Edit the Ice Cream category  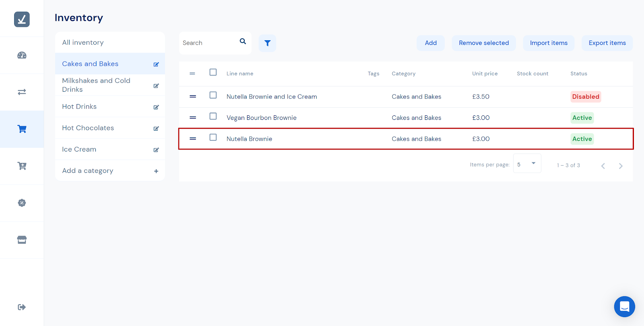pos(156,150)
